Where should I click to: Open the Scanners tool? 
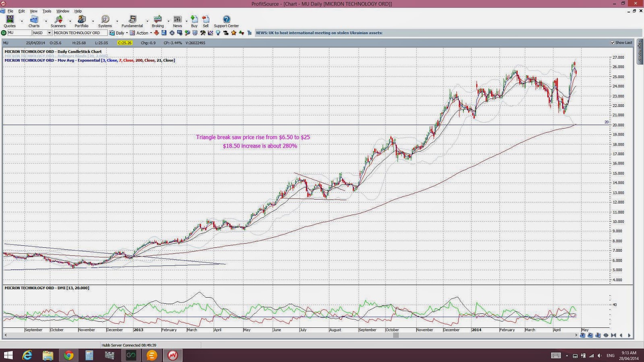click(58, 22)
